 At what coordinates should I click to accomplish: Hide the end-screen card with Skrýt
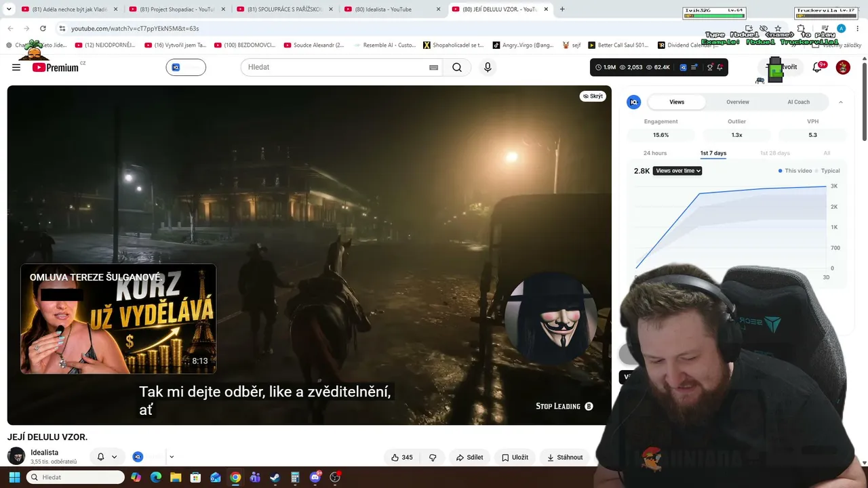[593, 96]
